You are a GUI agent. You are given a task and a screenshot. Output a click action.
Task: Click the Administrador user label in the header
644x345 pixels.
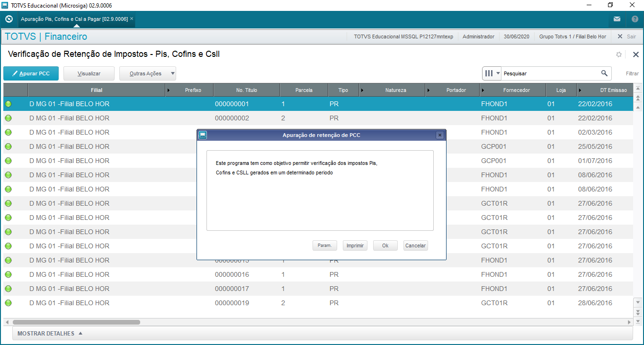[x=478, y=36]
